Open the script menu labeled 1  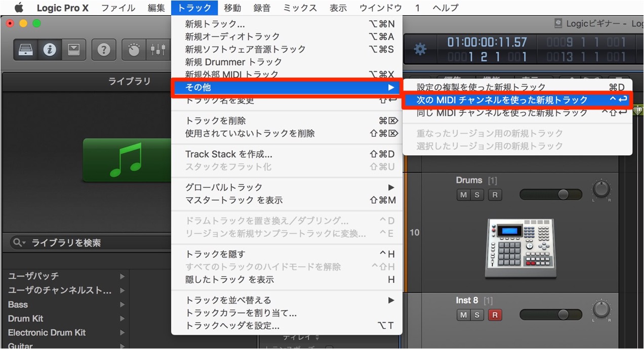(417, 8)
